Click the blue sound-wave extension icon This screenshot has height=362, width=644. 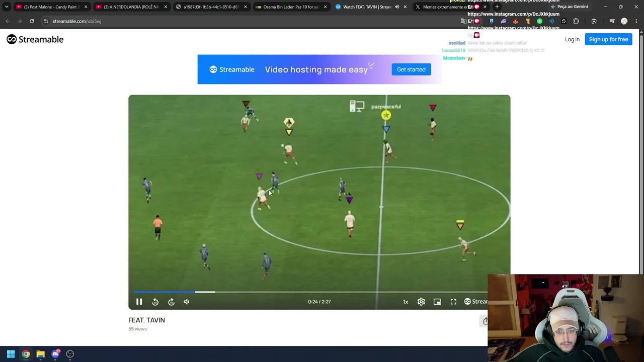(552, 21)
